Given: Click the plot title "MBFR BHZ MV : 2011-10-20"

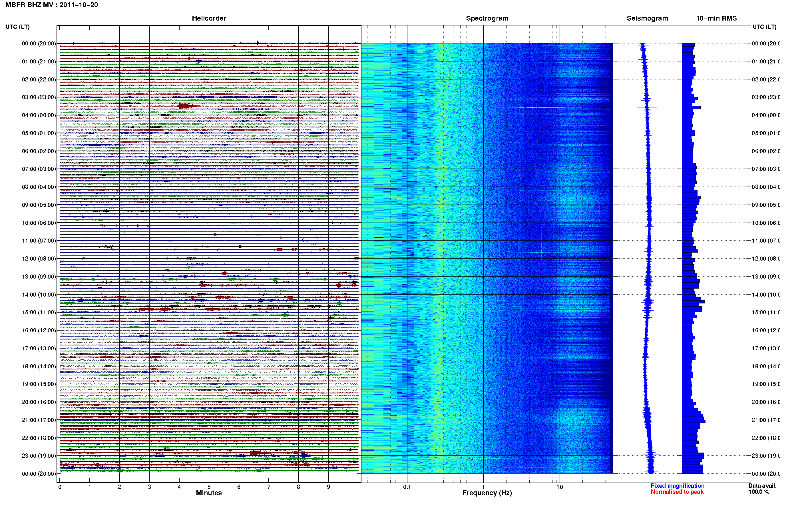Looking at the screenshot, I should (51, 5).
